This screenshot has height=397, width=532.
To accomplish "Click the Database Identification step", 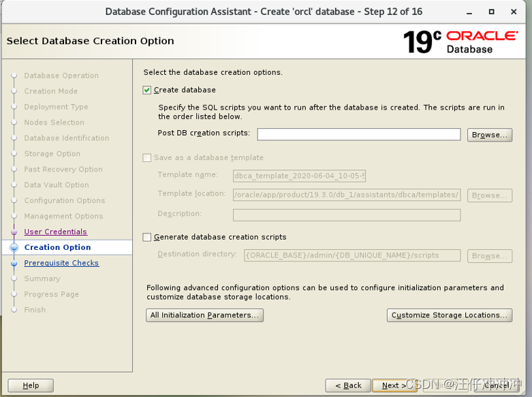I will (67, 138).
